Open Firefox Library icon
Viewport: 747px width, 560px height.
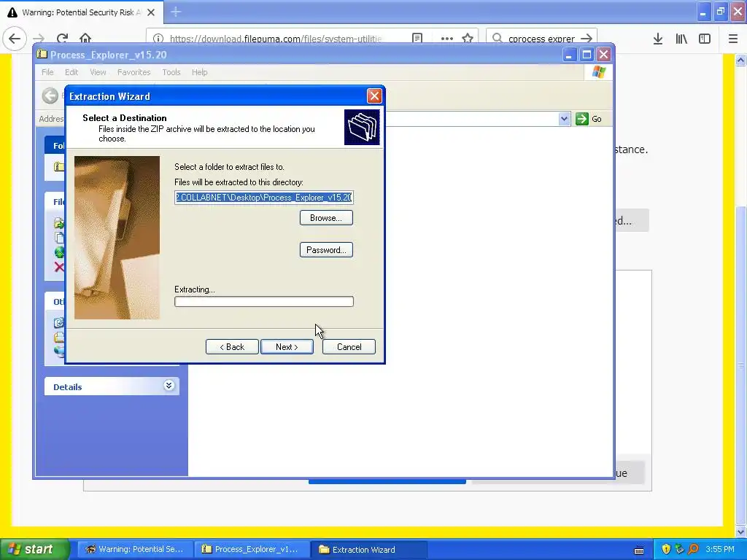pyautogui.click(x=681, y=39)
